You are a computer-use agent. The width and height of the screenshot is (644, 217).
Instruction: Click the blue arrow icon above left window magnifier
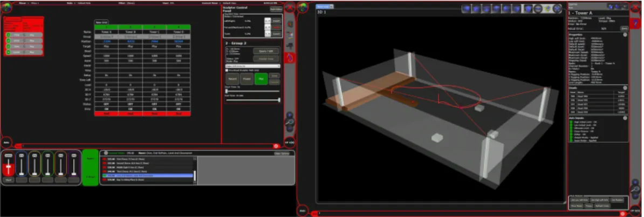(x=290, y=114)
